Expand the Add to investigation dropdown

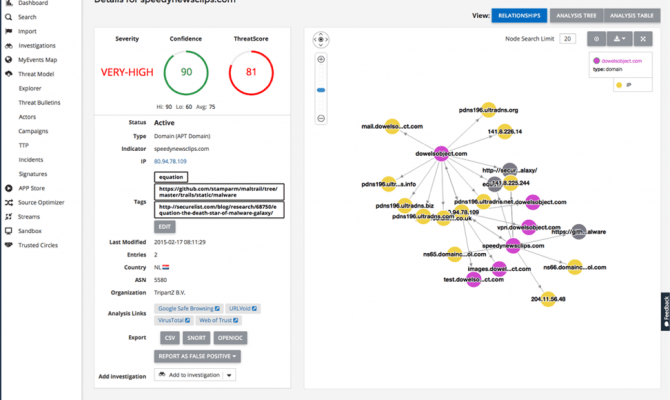[x=229, y=374]
